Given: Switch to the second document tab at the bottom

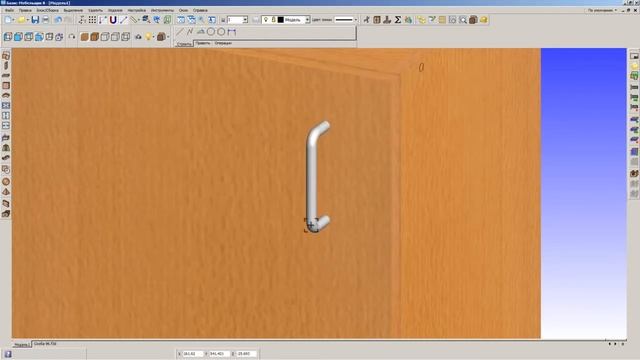Looking at the screenshot, I should click(45, 344).
